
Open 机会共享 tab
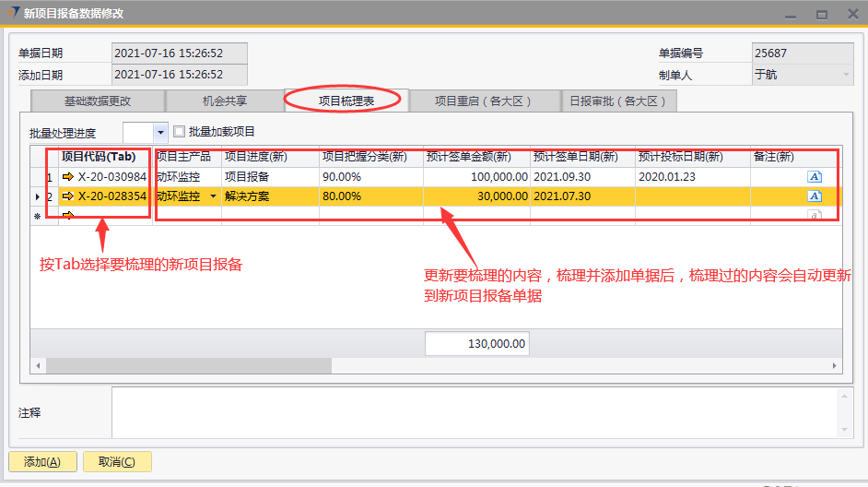point(224,101)
